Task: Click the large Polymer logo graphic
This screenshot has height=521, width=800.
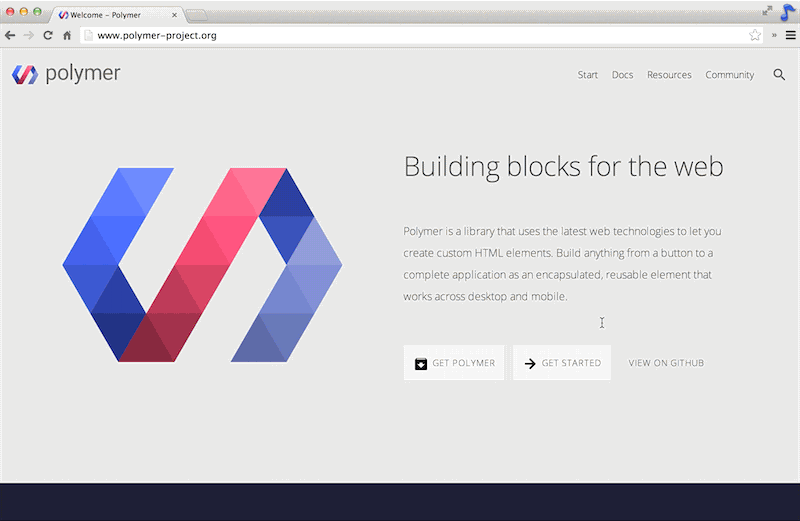Action: point(202,265)
